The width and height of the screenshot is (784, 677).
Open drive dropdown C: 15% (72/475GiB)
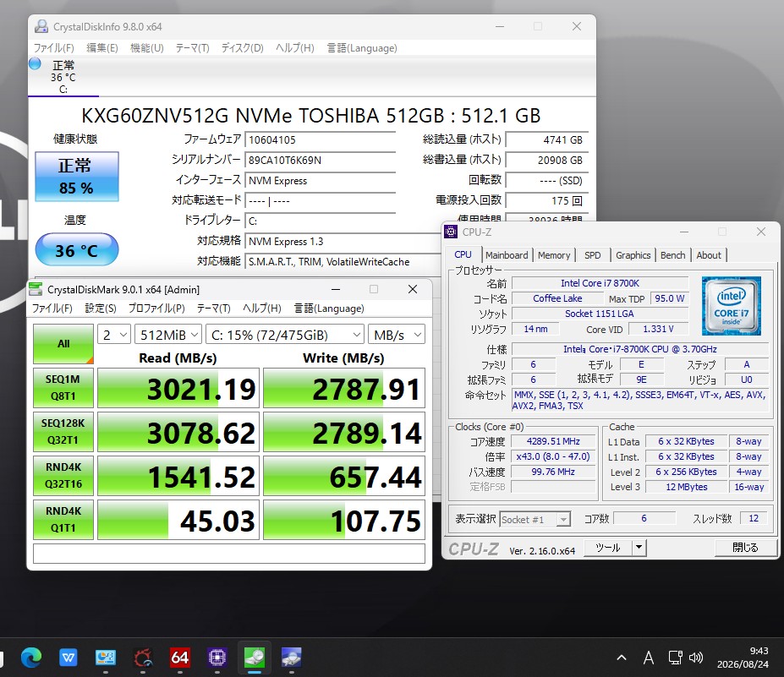pyautogui.click(x=285, y=334)
